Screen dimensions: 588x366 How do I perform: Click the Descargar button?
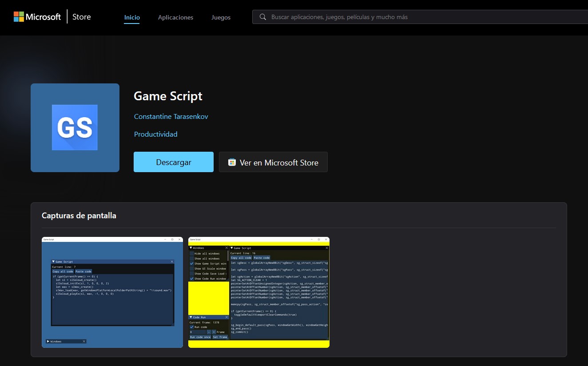[173, 162]
